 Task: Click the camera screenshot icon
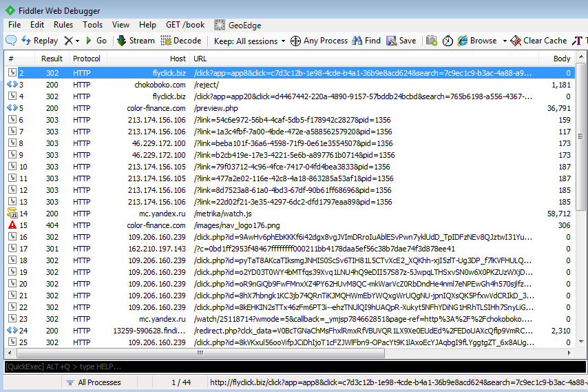coord(432,41)
